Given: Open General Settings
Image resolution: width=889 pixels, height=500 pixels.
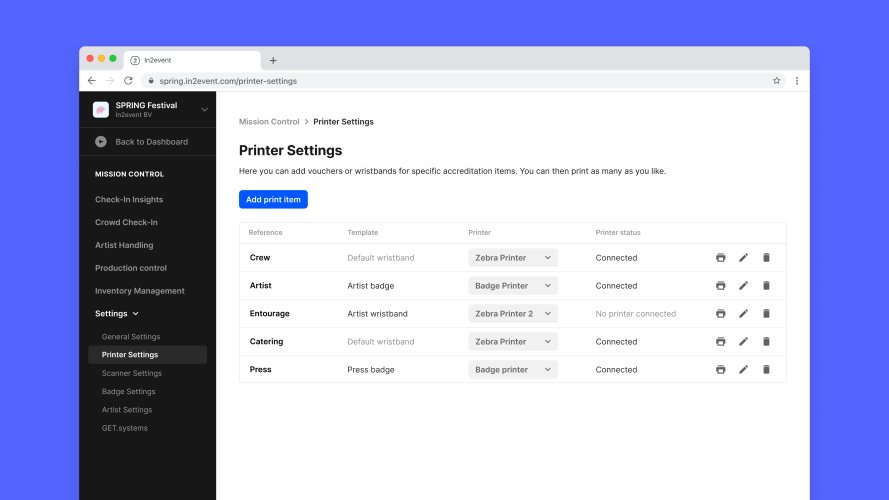Looking at the screenshot, I should [x=131, y=337].
